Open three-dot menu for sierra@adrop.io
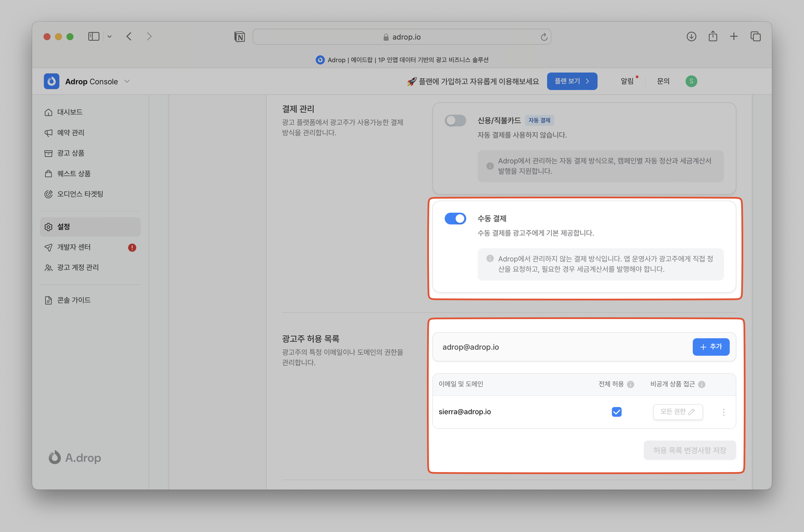 click(723, 412)
